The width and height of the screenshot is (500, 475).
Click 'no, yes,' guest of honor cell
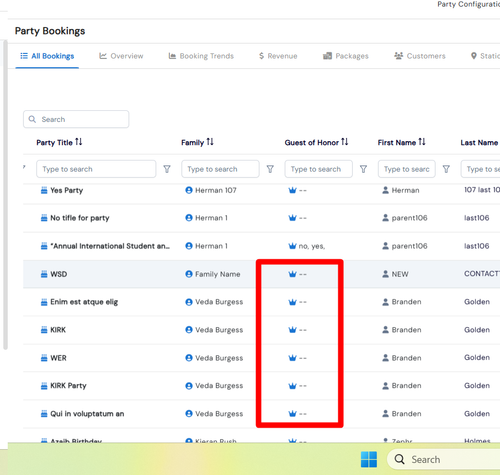coord(312,246)
